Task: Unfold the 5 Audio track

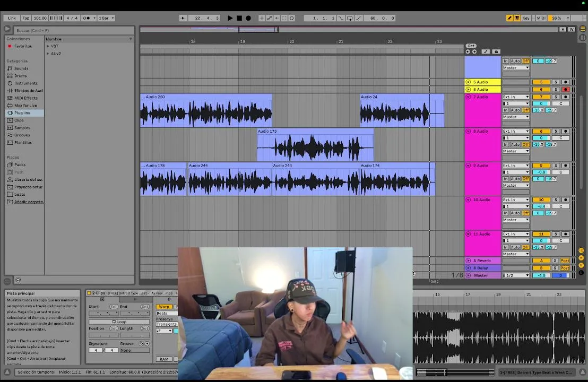Action: pyautogui.click(x=468, y=82)
